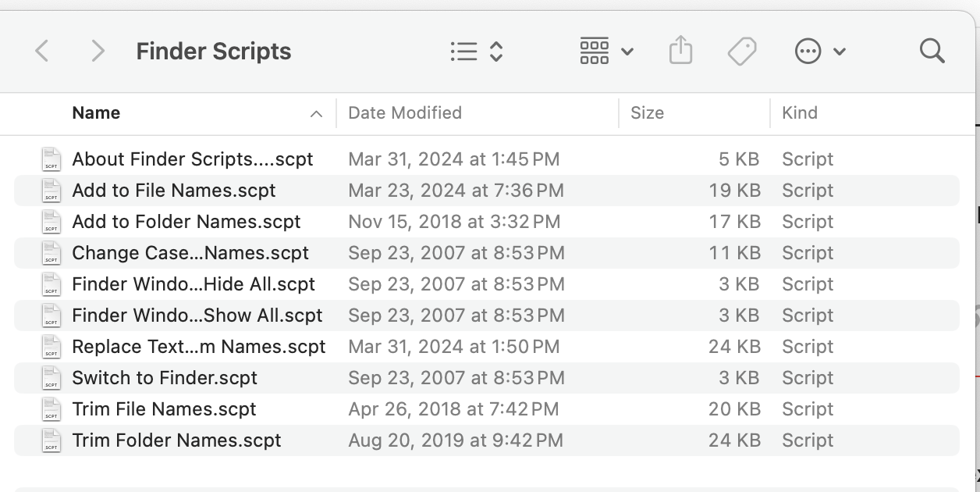Sort files by the Date Modified column
Screen dimensions: 980x492
point(405,113)
